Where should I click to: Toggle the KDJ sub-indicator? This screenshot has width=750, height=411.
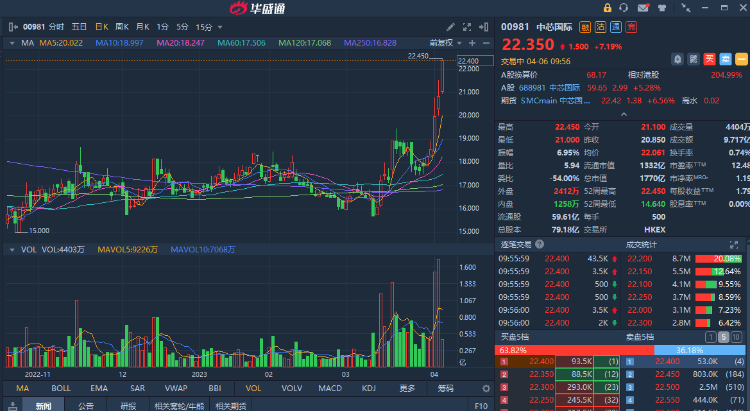click(368, 388)
